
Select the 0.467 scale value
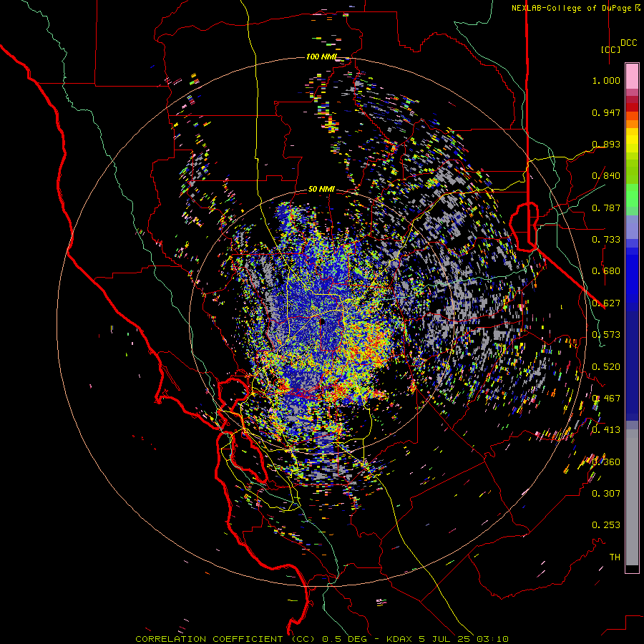pyautogui.click(x=606, y=399)
